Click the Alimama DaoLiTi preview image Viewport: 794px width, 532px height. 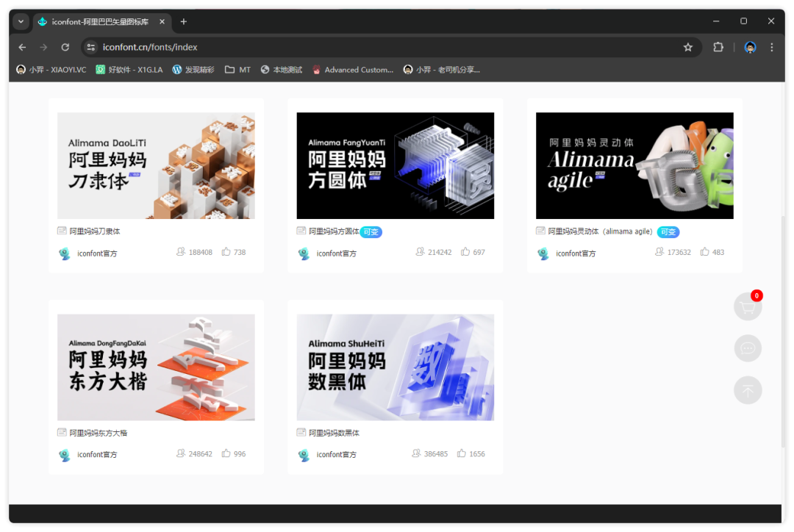point(156,165)
